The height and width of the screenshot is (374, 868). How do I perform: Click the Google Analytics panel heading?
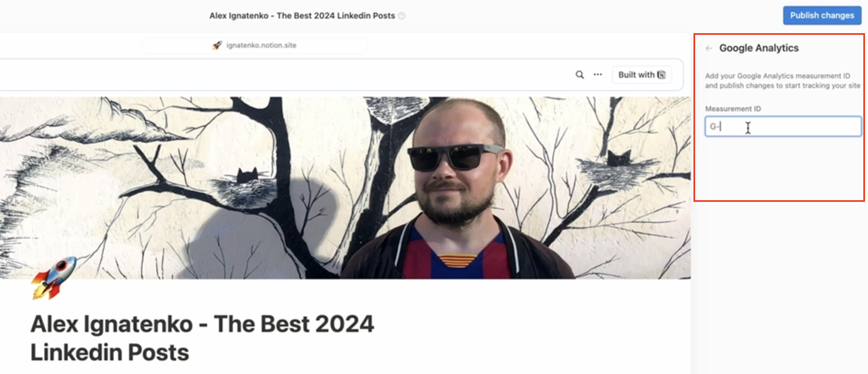click(759, 48)
